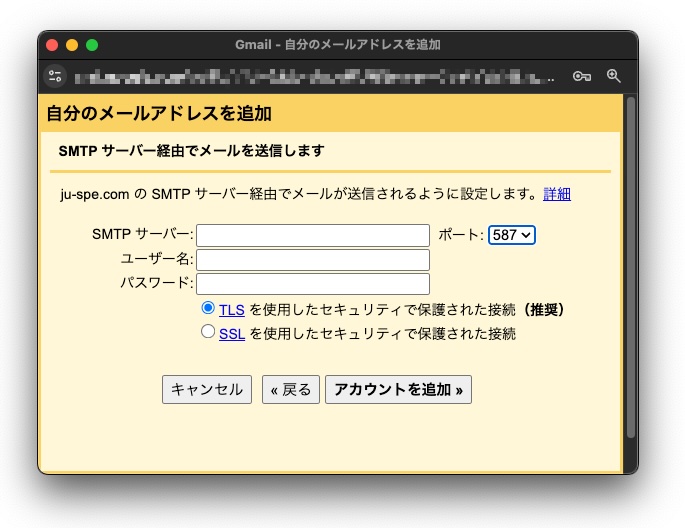Focus the ユーザー名 text field

(313, 260)
